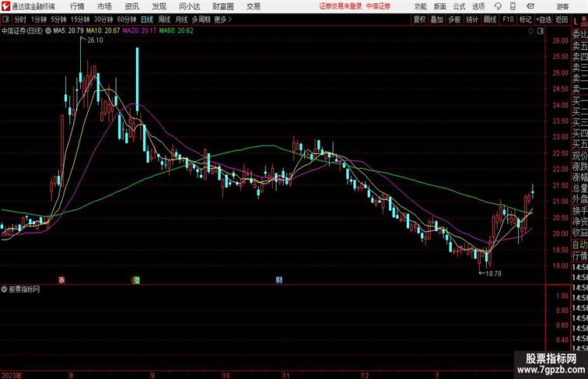588x379 pixels.
Task: Click the 自动 label in right panel
Action: 579,244
